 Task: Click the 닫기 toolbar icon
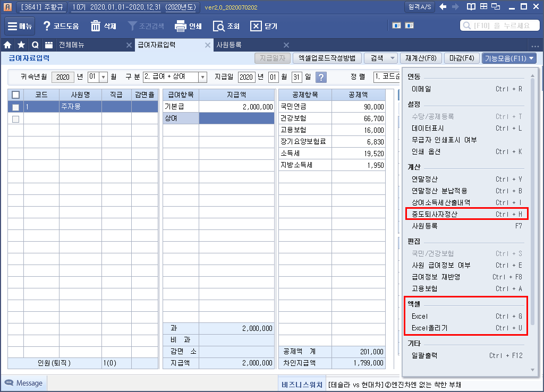[x=256, y=26]
